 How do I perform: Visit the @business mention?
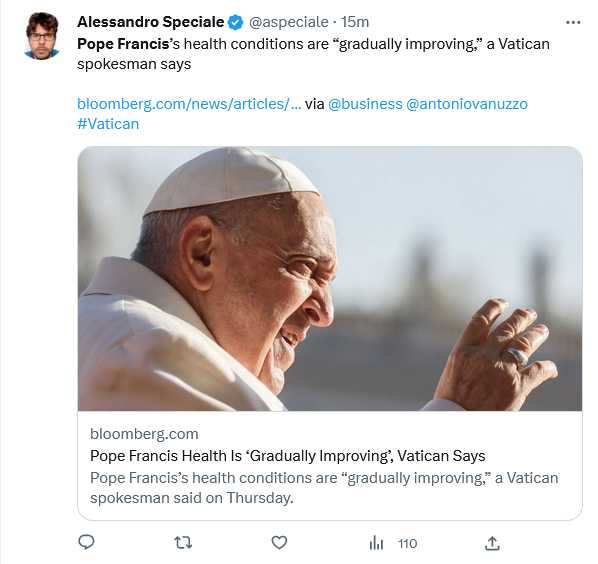click(365, 104)
